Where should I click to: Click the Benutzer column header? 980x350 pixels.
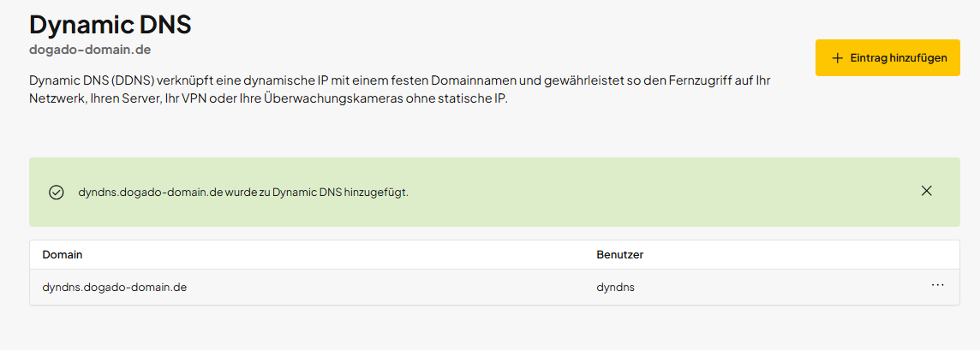[619, 255]
